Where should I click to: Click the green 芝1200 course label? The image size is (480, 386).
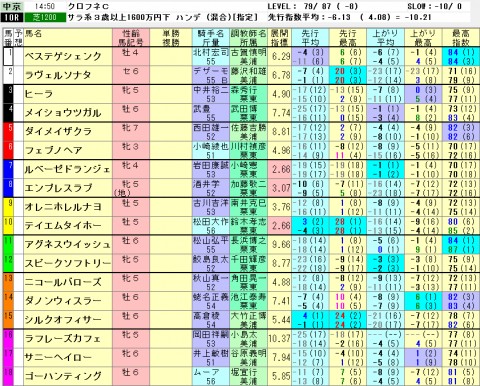(x=45, y=17)
